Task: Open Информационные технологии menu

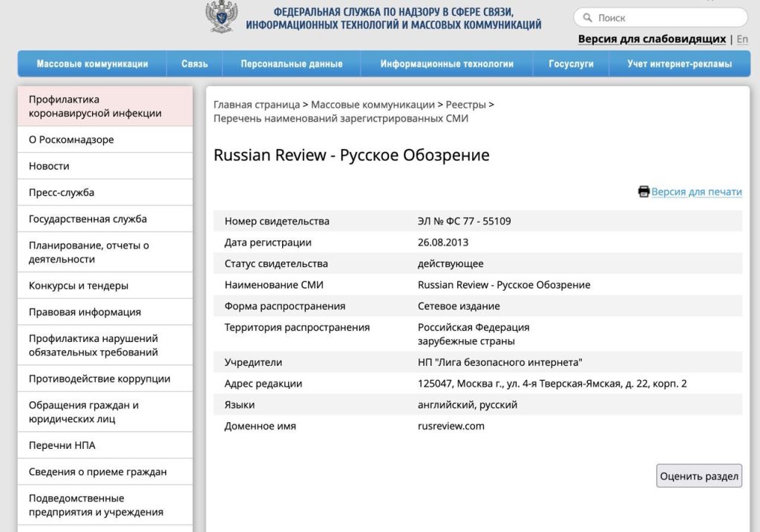Action: [x=446, y=64]
